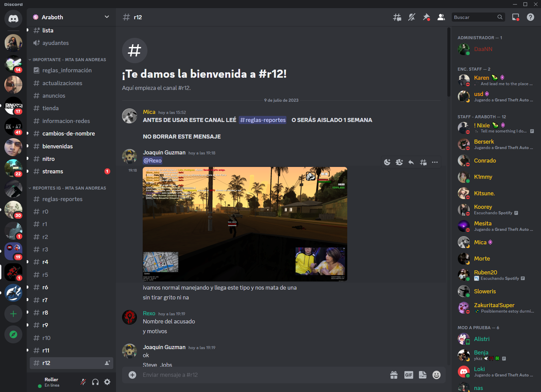
Task: Open the Threads panel
Action: 397,17
